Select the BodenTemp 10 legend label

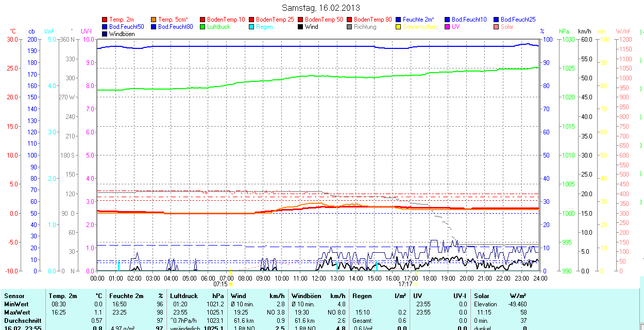pyautogui.click(x=226, y=20)
